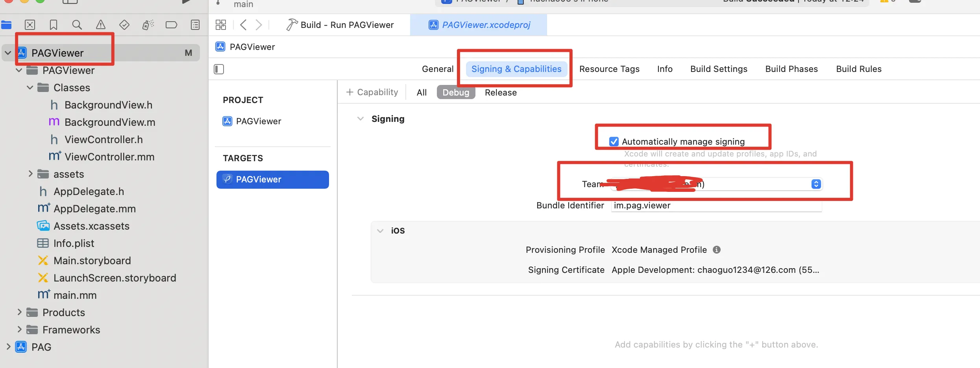Switch to the Info tab

click(x=665, y=69)
